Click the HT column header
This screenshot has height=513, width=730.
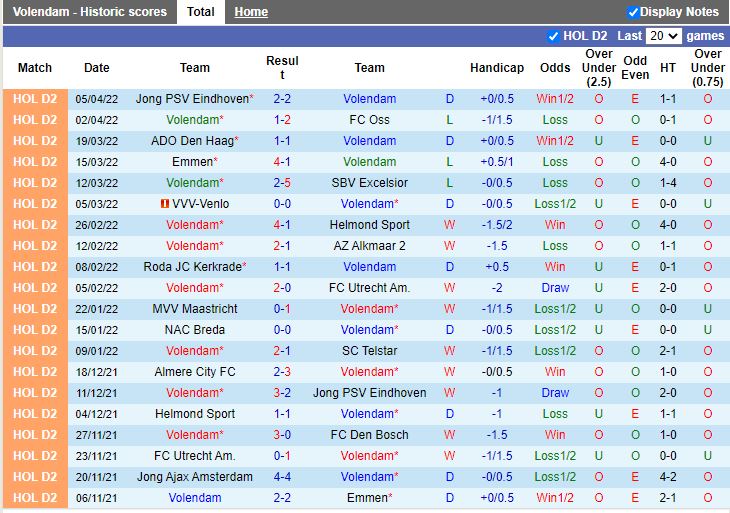(668, 68)
